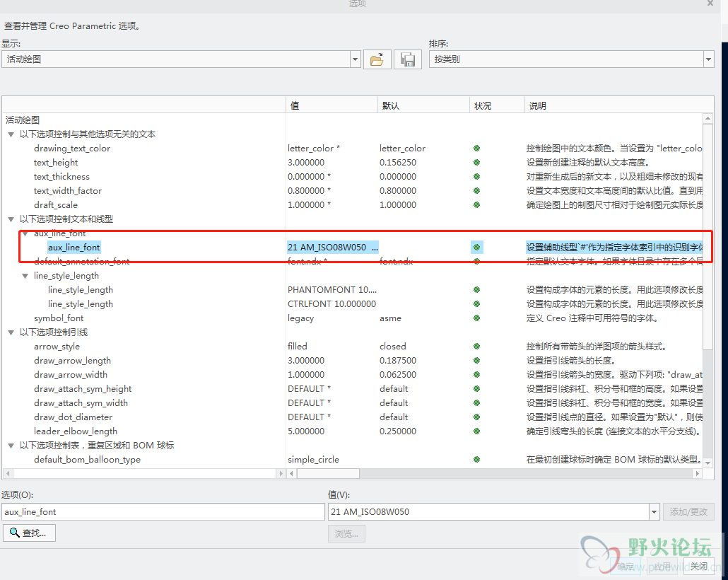Click the scroll down arrow of options list
Viewport: 728px width, 580px height.
click(708, 463)
